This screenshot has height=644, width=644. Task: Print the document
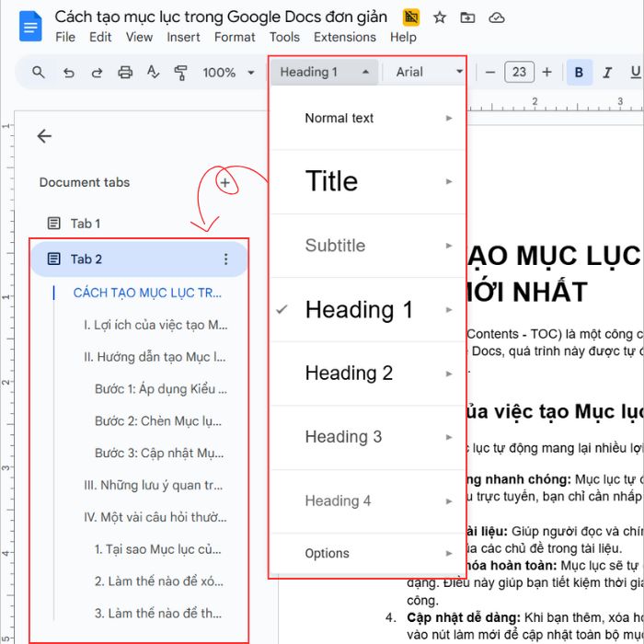[x=125, y=73]
